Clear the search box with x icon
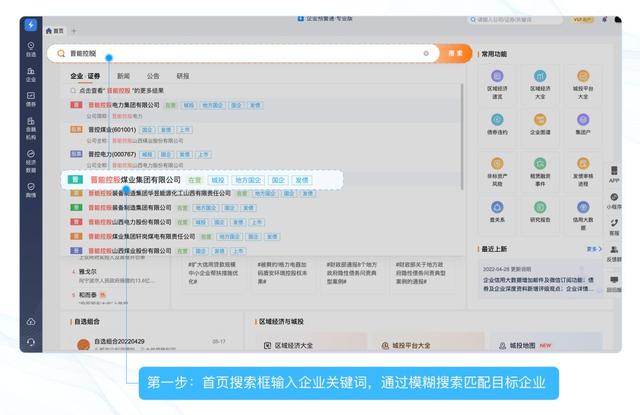Screen dimensions: 640x415 point(426,53)
